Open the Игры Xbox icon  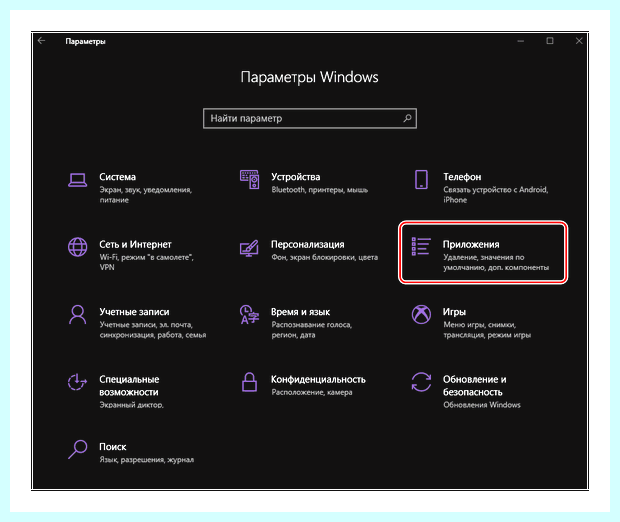coord(422,314)
